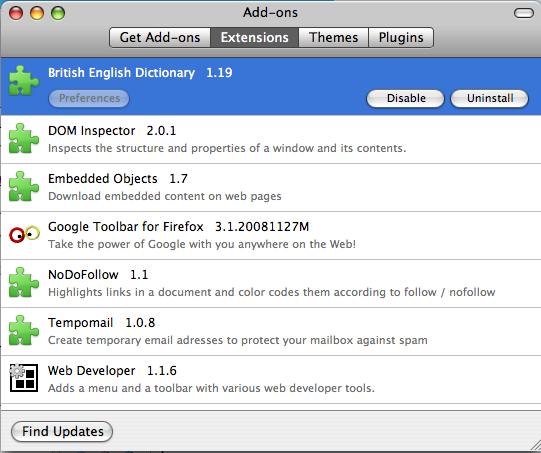Click the window resize grip corner
Image resolution: width=541 pixels, height=453 pixels.
coord(535,446)
